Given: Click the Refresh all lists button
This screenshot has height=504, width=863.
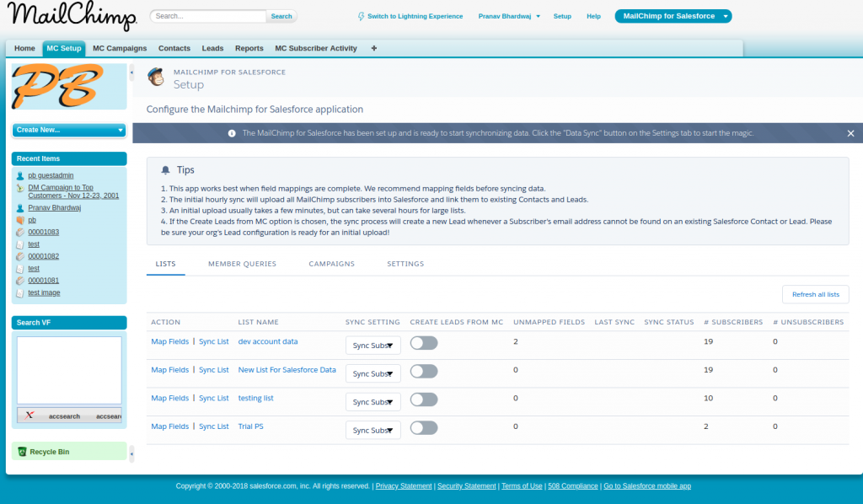Looking at the screenshot, I should point(816,294).
